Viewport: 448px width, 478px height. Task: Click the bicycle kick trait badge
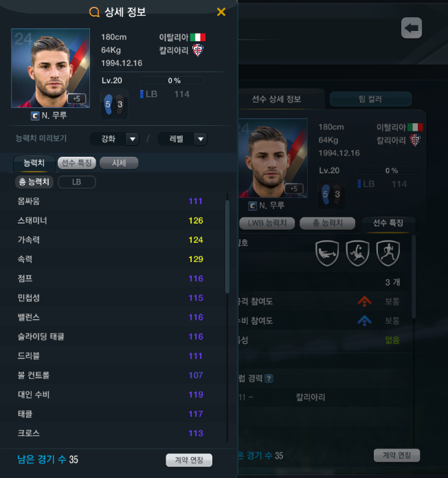pyautogui.click(x=357, y=253)
